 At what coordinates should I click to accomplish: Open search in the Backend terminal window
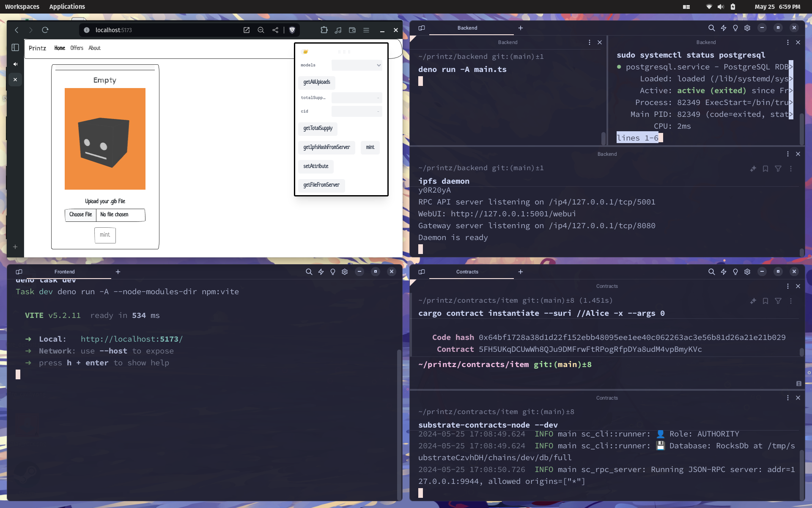click(712, 28)
